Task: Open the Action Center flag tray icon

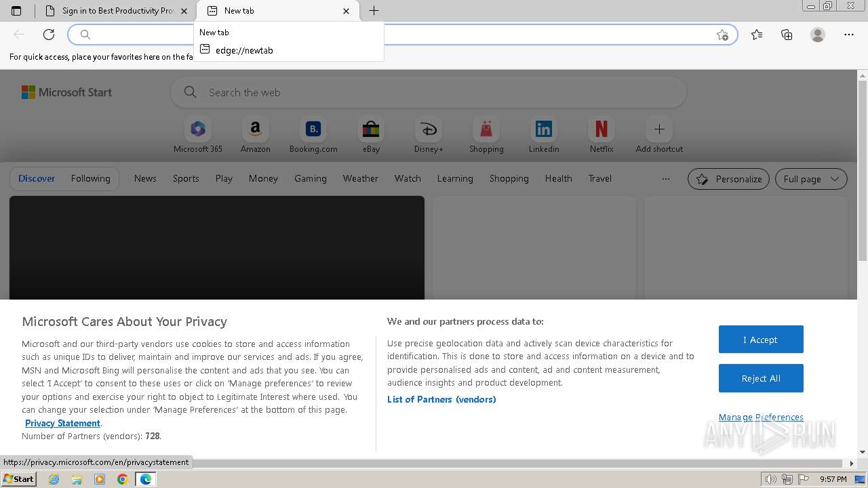Action: [x=803, y=479]
